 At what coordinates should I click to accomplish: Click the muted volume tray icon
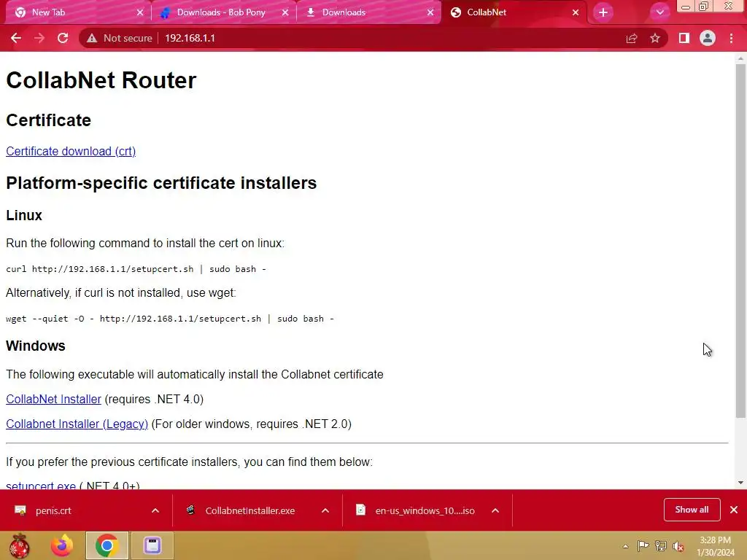coord(678,546)
